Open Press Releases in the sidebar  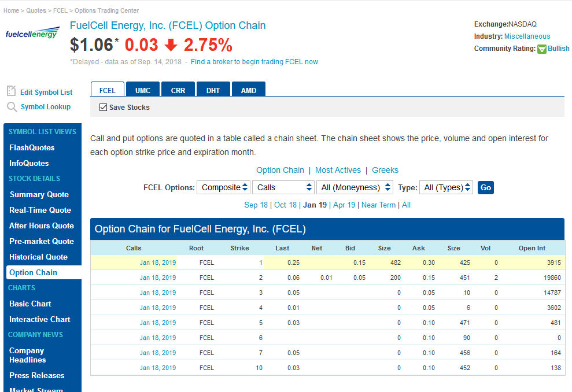click(x=37, y=376)
